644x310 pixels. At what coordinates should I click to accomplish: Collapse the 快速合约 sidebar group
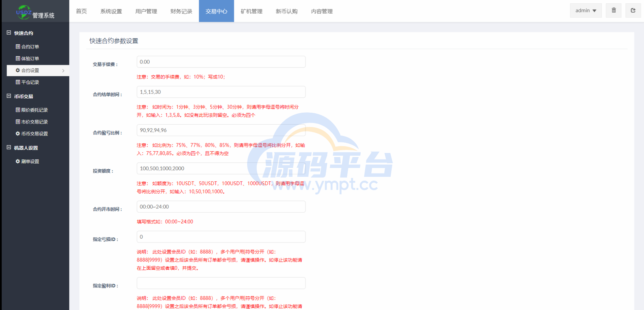(x=9, y=33)
